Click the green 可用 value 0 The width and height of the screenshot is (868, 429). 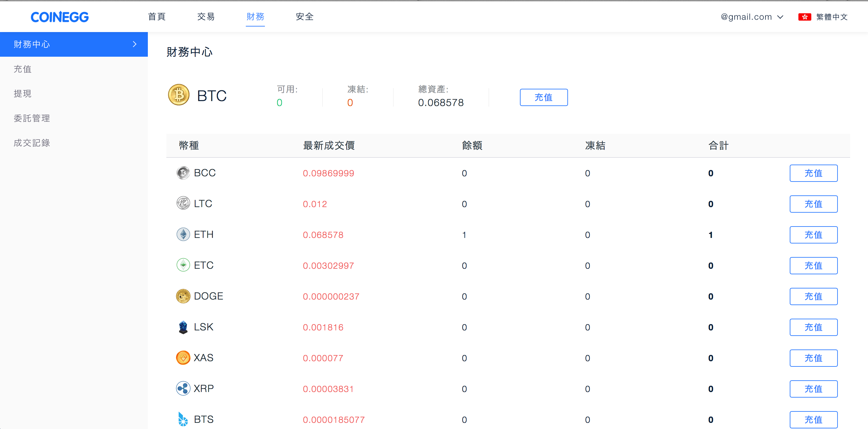pos(279,103)
